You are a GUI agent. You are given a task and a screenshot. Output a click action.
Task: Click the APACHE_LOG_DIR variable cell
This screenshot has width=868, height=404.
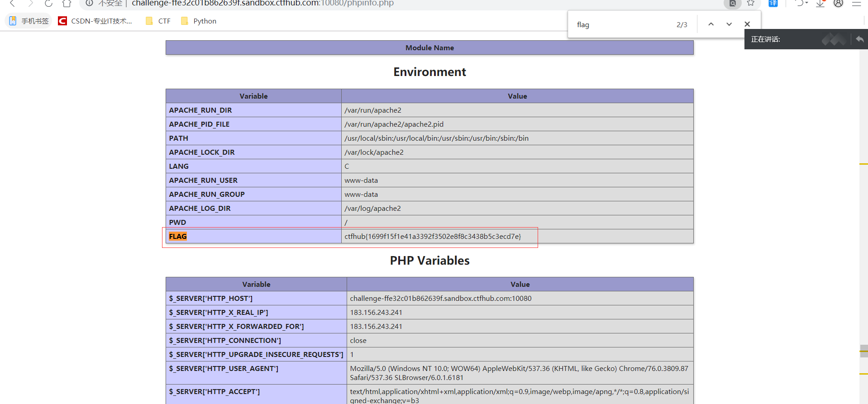tap(253, 208)
